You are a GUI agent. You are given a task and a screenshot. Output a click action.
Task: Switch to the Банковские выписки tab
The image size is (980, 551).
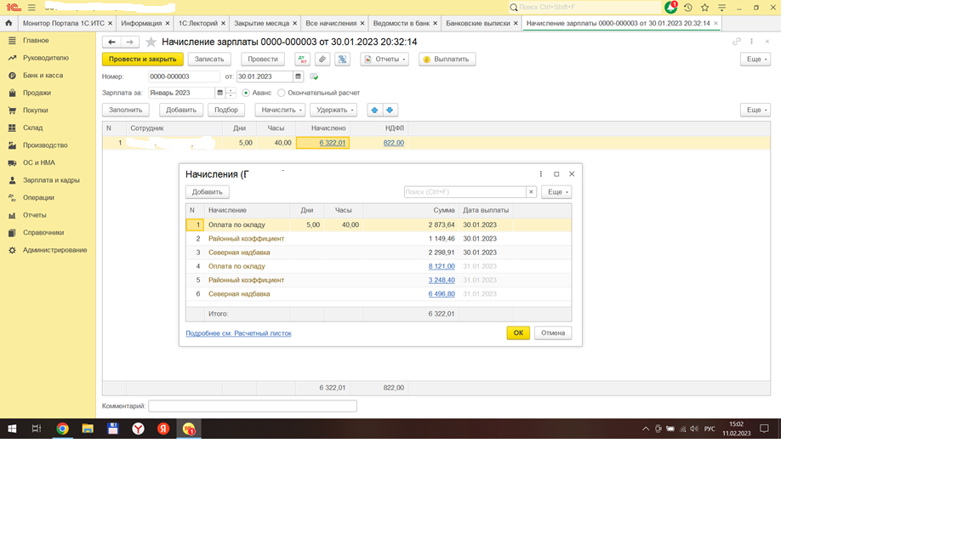click(x=477, y=23)
